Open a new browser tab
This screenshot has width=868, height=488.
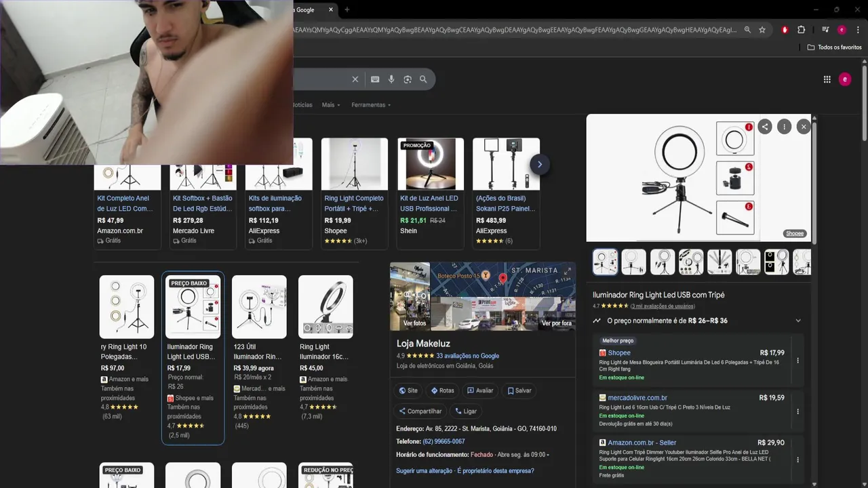tap(347, 9)
